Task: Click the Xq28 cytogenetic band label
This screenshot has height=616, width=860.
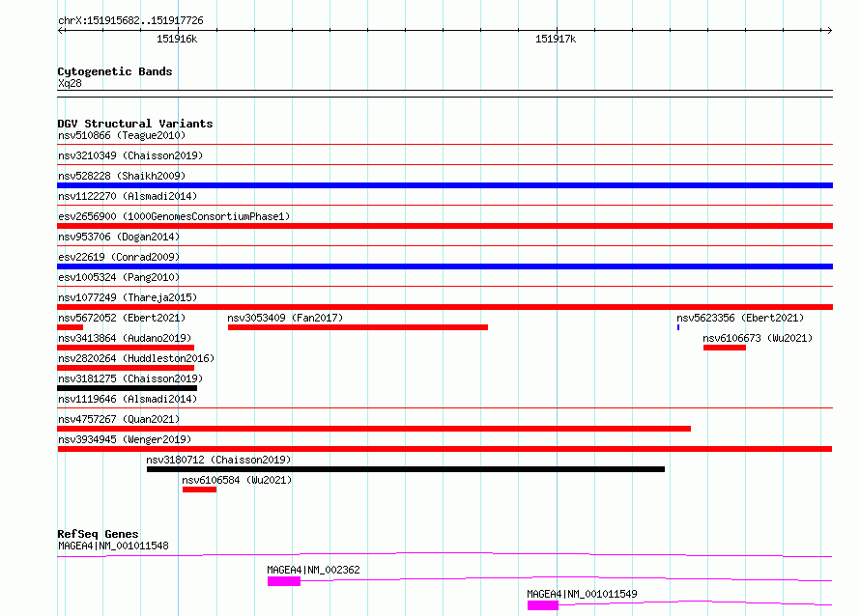Action: tap(70, 83)
